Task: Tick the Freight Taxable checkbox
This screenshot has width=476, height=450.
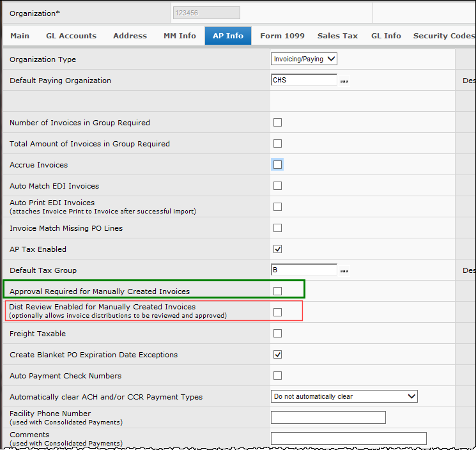Action: click(277, 334)
